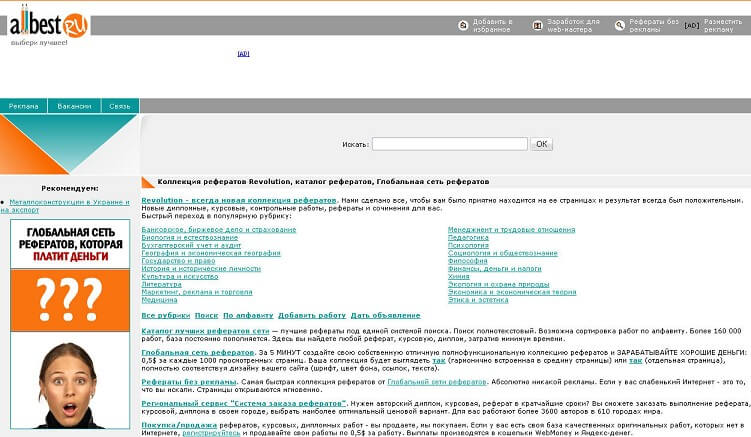Open the По алфавиту link
Viewport: 751px width, 437px height.
[x=248, y=315]
